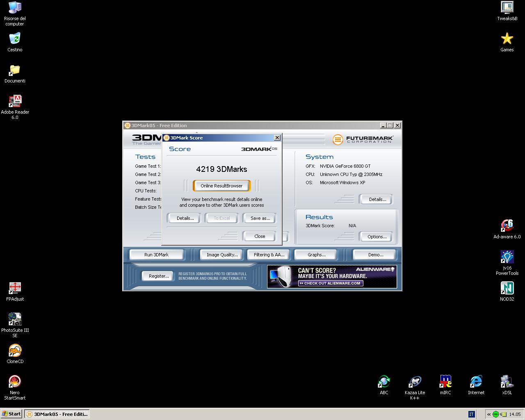
Task: Click the CPU Tests: label
Action: click(x=146, y=191)
